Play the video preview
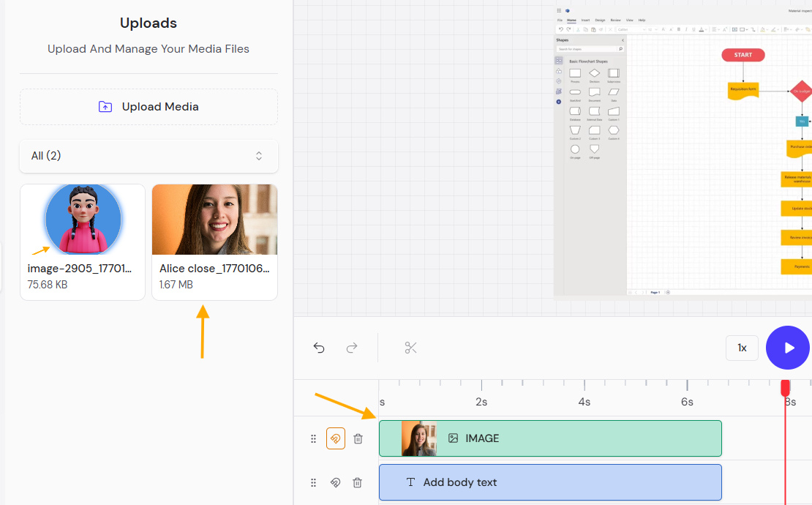This screenshot has height=505, width=812. click(x=789, y=348)
